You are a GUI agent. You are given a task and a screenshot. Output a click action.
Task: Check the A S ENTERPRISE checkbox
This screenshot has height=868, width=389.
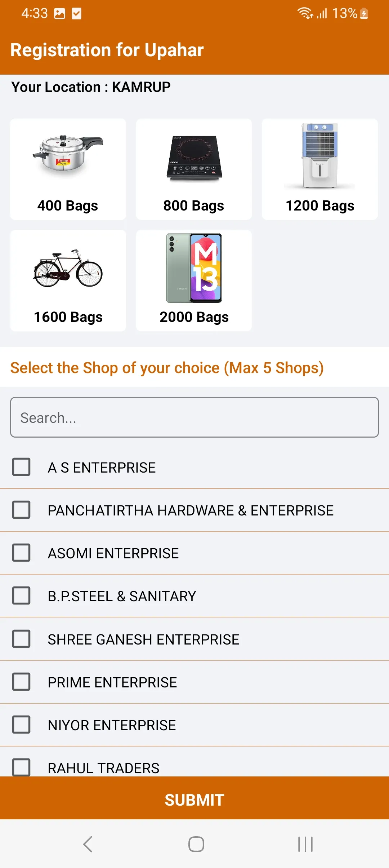pos(21,467)
